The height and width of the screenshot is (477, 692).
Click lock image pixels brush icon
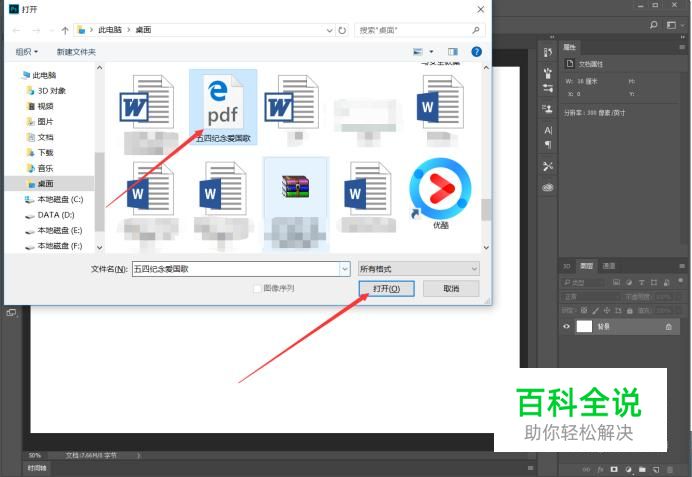595,311
